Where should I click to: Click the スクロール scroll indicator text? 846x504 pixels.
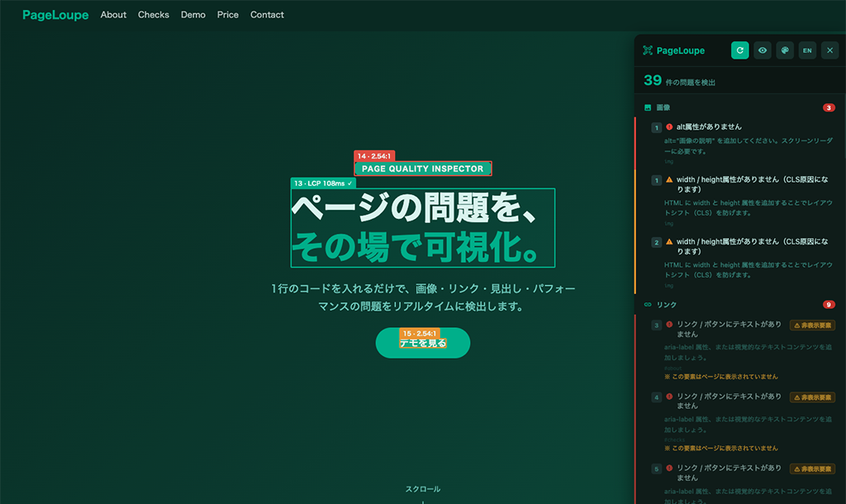click(x=423, y=489)
